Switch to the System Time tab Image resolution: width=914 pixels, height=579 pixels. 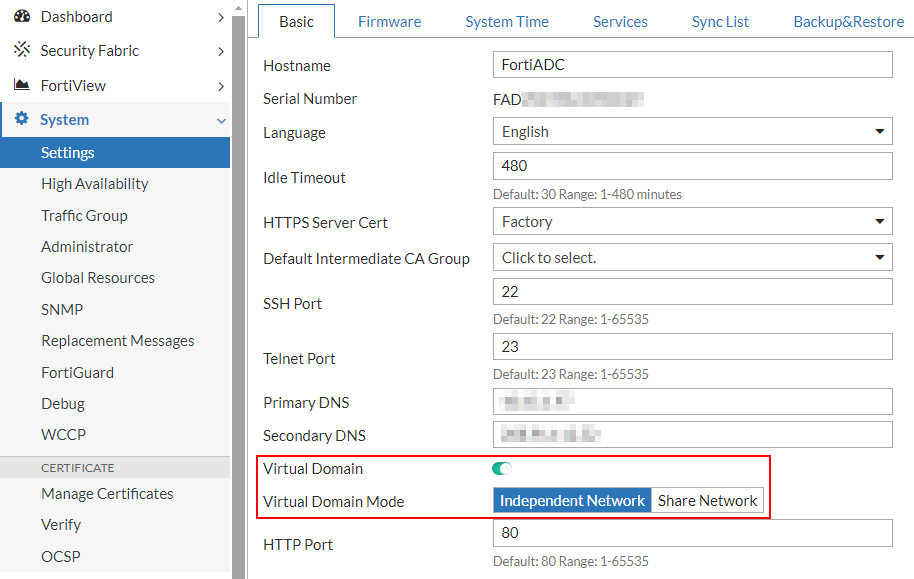pos(506,21)
